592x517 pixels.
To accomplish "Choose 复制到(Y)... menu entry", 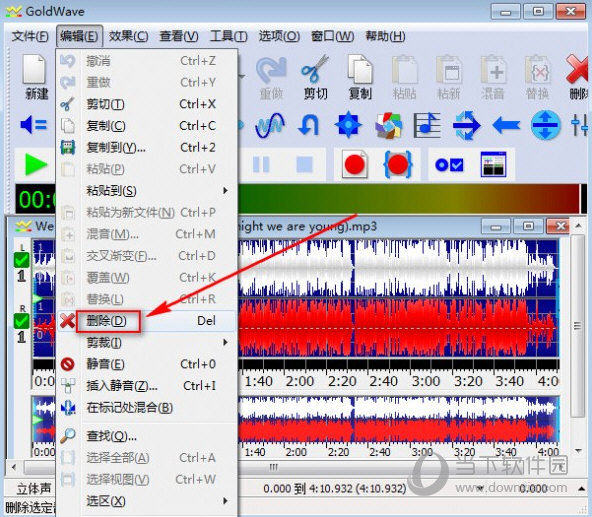I will (x=147, y=147).
